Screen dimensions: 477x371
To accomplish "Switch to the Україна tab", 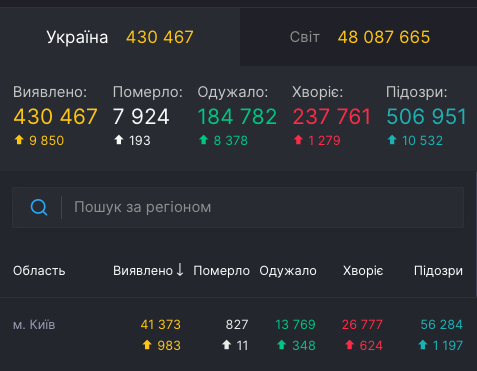I will click(x=120, y=37).
